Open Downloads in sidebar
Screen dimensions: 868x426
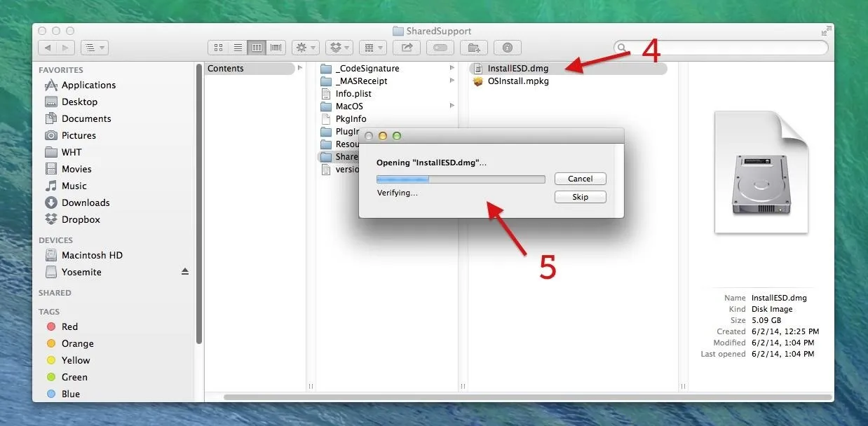point(86,202)
